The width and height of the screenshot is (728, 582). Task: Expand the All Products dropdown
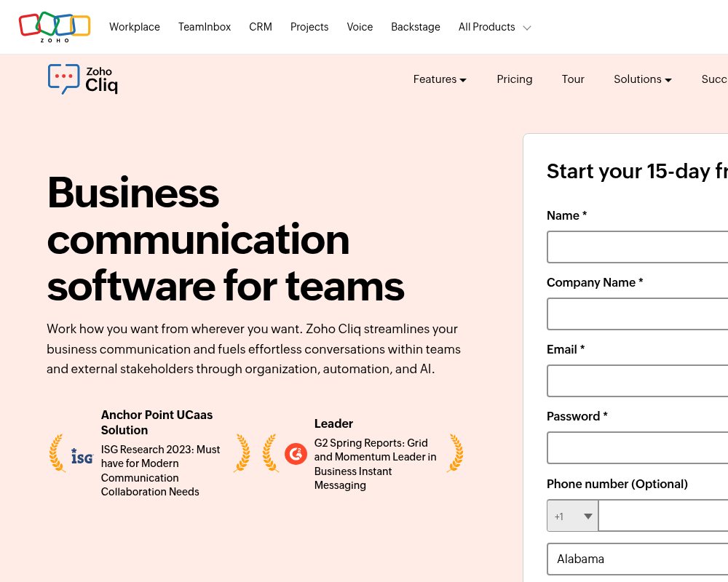(494, 27)
